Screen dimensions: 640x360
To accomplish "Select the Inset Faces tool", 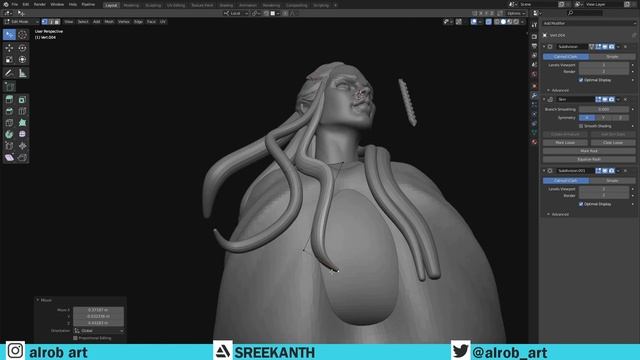I will coord(22,100).
